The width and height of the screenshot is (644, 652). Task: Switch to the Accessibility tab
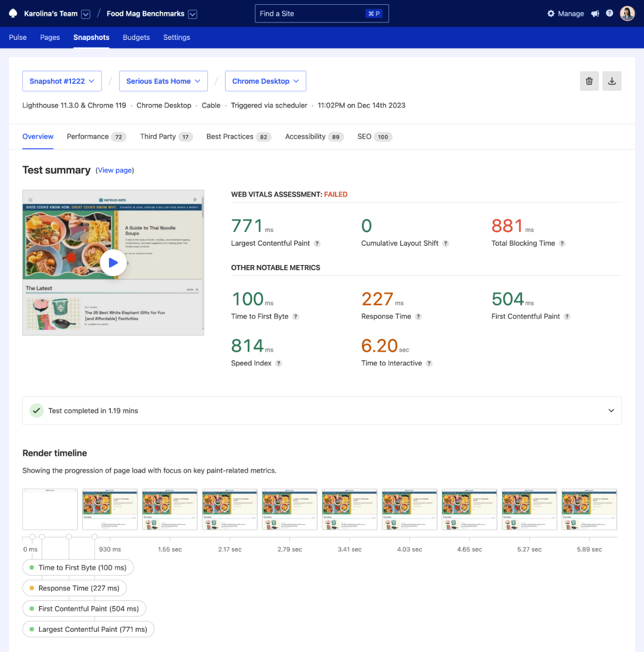click(x=305, y=137)
